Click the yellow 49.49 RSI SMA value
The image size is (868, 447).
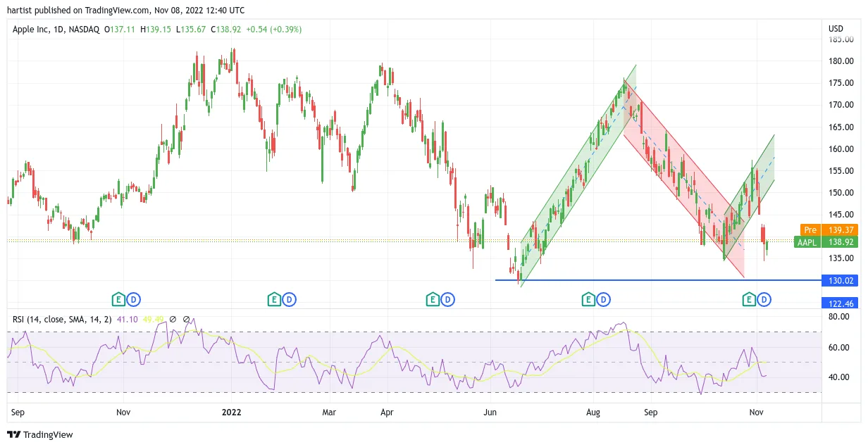153,320
